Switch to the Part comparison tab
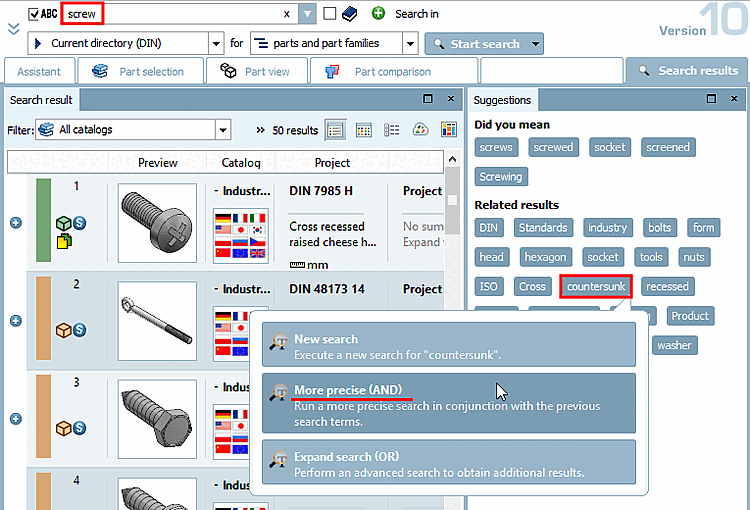750x510 pixels. tap(394, 72)
